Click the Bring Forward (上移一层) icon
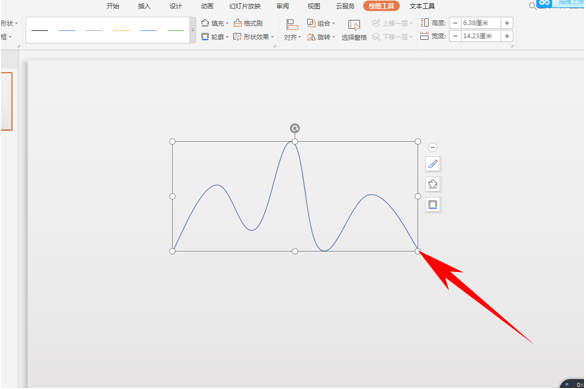Screen dimensions: 586x389 [376, 23]
